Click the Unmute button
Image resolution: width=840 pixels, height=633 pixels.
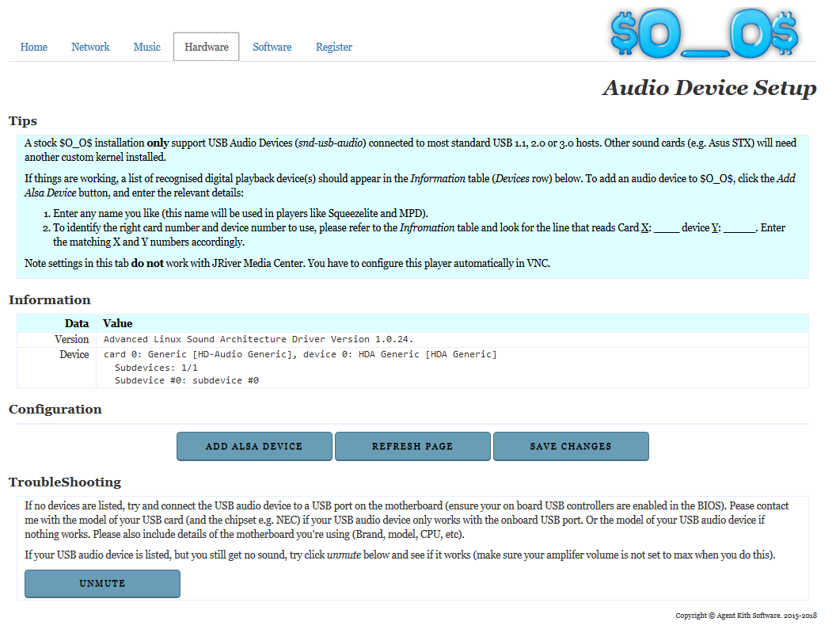(x=102, y=583)
